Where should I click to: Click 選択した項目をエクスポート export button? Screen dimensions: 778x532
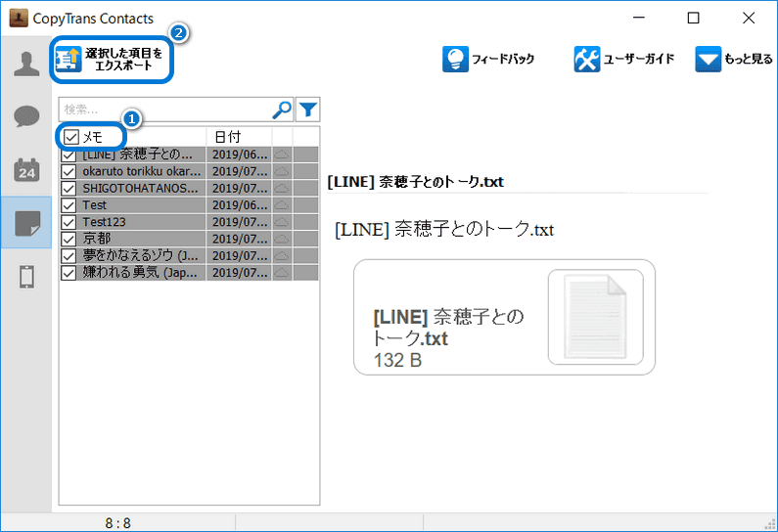tap(112, 60)
